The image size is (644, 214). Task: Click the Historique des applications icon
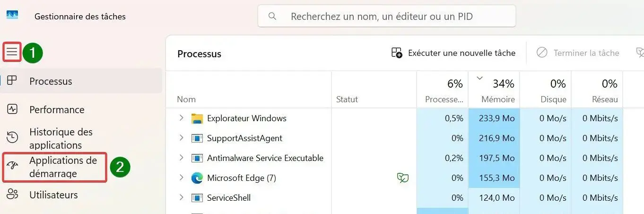(x=12, y=138)
